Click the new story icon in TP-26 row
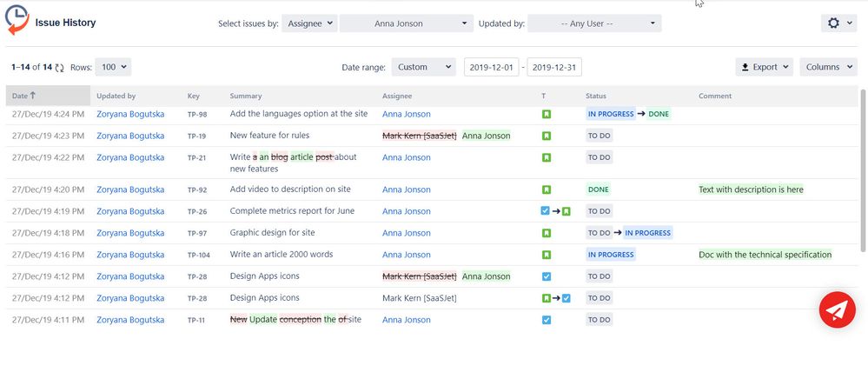Viewport: 868px width, 379px height. click(566, 211)
